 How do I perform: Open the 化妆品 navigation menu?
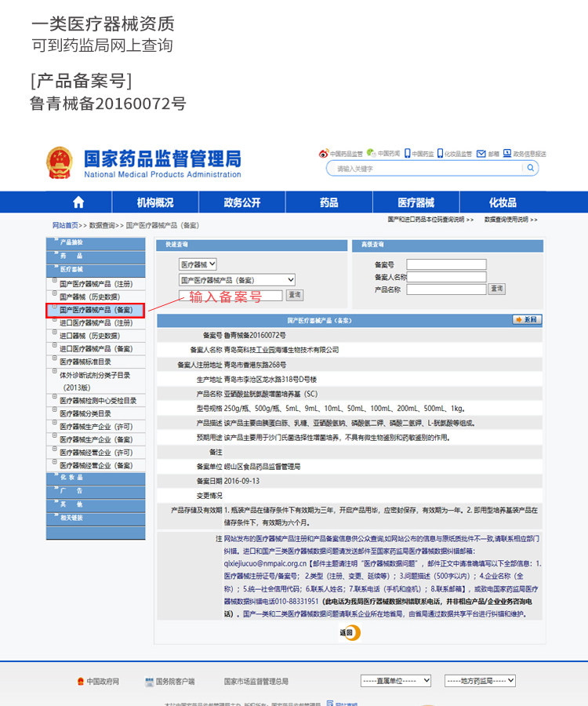(503, 202)
